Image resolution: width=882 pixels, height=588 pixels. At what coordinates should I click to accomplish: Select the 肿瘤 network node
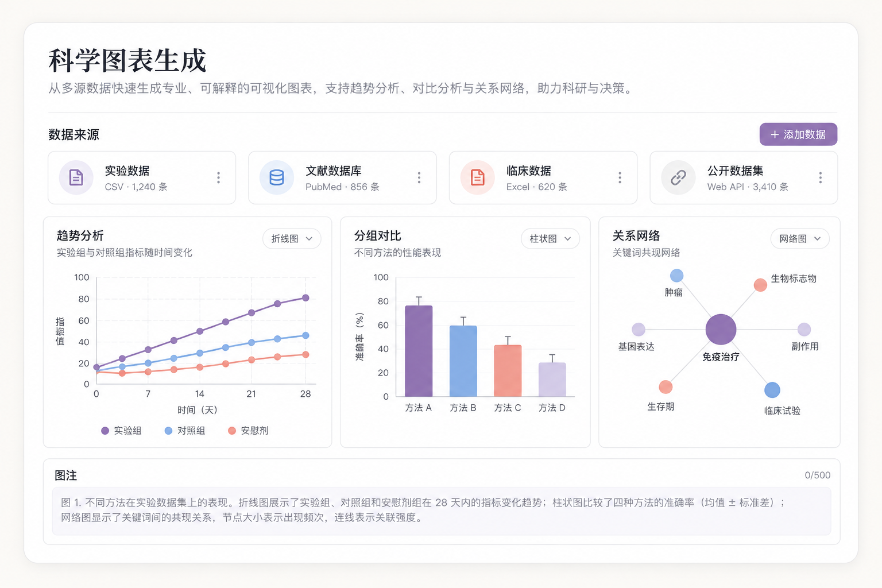[677, 276]
